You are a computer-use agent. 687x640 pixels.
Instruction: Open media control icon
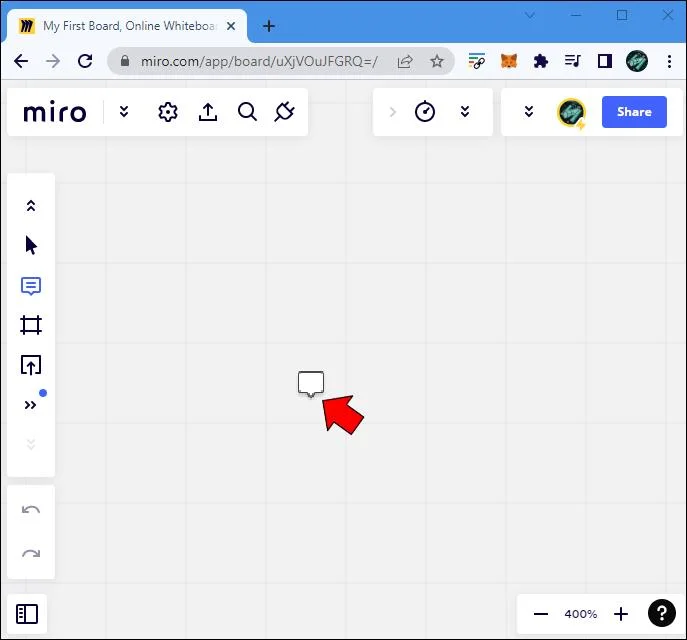pyautogui.click(x=573, y=61)
